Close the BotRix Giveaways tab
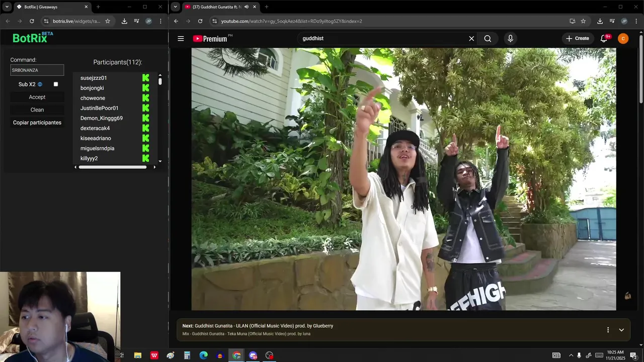The width and height of the screenshot is (644, 362). point(86,7)
